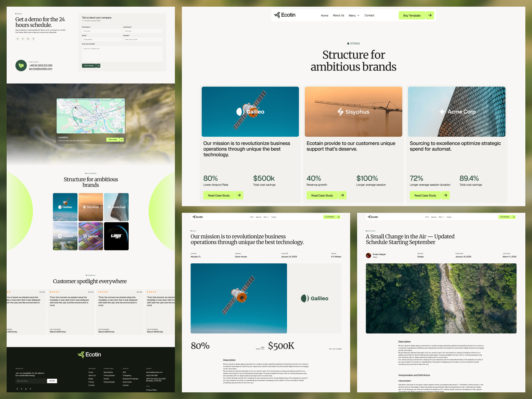Open the small Acme Corp tile in brands grid
This screenshot has width=532, height=399.
point(116,207)
